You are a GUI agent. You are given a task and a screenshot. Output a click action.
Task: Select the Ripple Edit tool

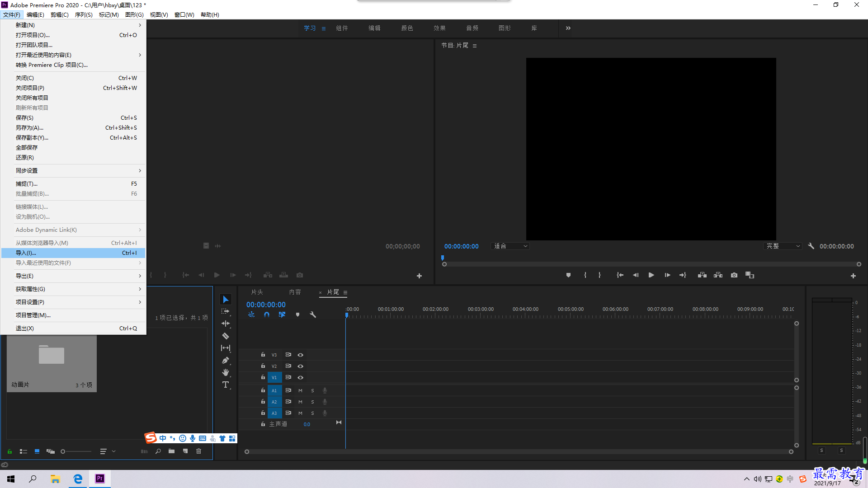[226, 324]
